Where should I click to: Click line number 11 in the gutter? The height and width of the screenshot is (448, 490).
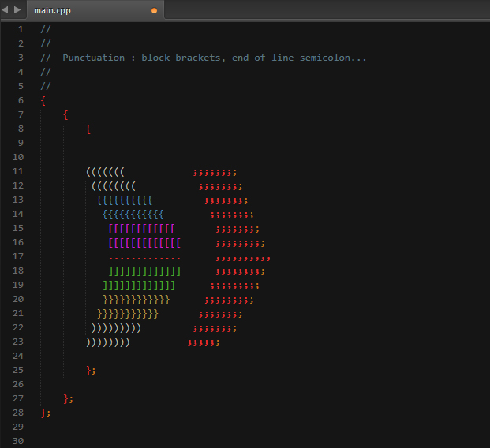coord(18,171)
